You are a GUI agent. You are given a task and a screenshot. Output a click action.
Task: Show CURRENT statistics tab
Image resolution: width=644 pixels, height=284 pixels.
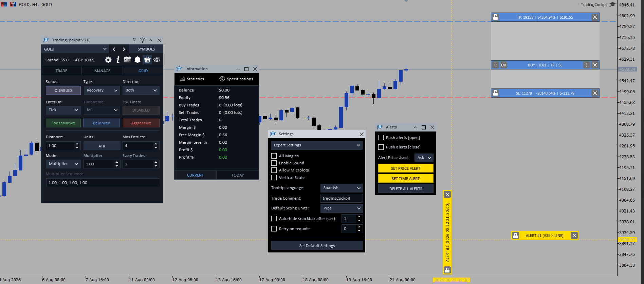(195, 175)
